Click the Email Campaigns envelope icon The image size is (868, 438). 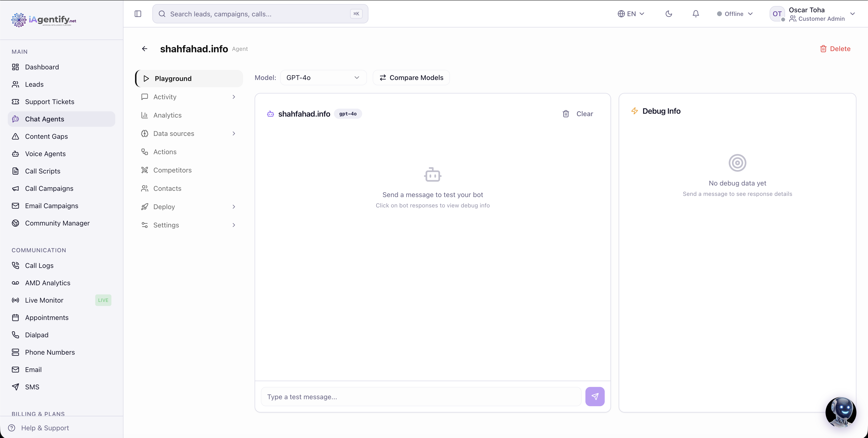click(15, 206)
